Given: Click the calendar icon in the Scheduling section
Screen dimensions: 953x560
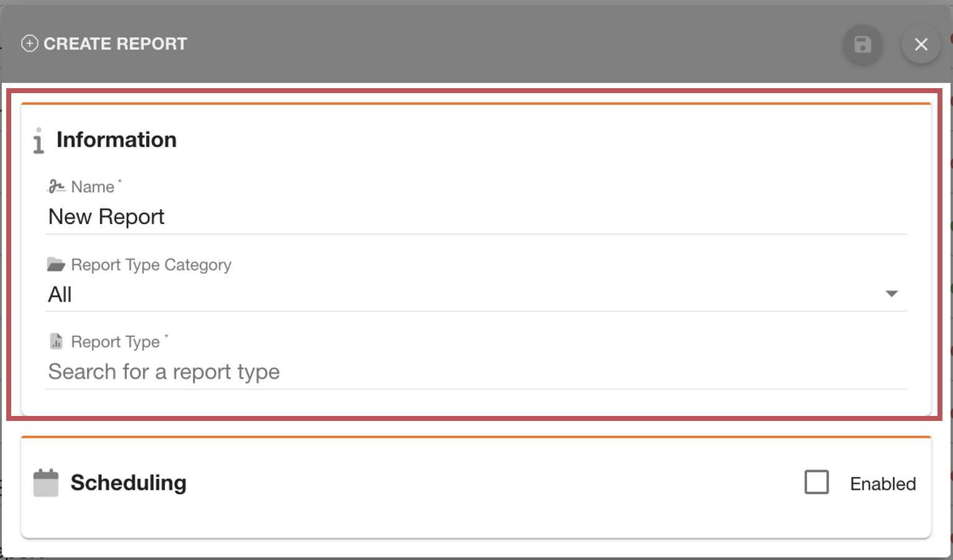Looking at the screenshot, I should (x=44, y=482).
